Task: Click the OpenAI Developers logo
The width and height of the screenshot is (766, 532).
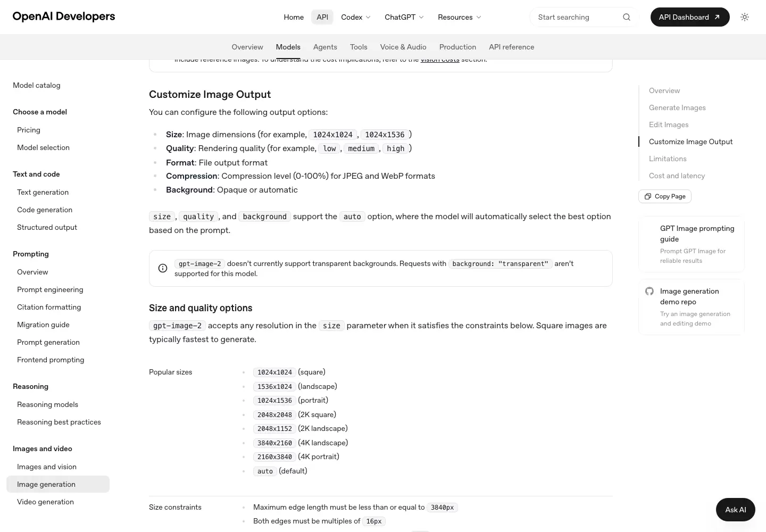Action: 64,16
